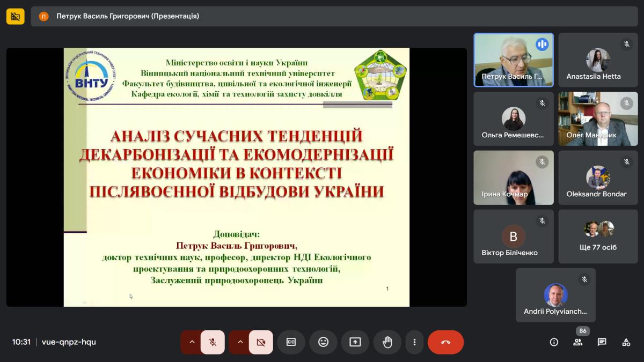Expand audio settings arrow beside microphone

[x=191, y=342]
